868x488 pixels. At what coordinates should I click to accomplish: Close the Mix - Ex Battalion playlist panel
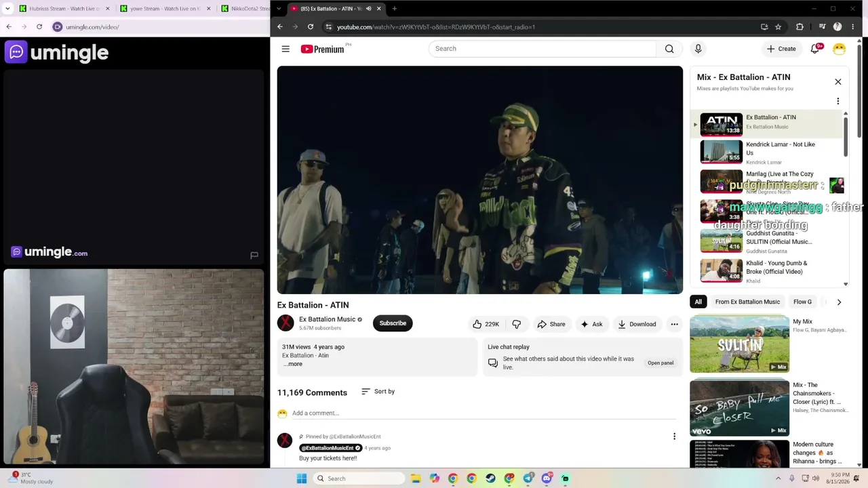coord(837,82)
